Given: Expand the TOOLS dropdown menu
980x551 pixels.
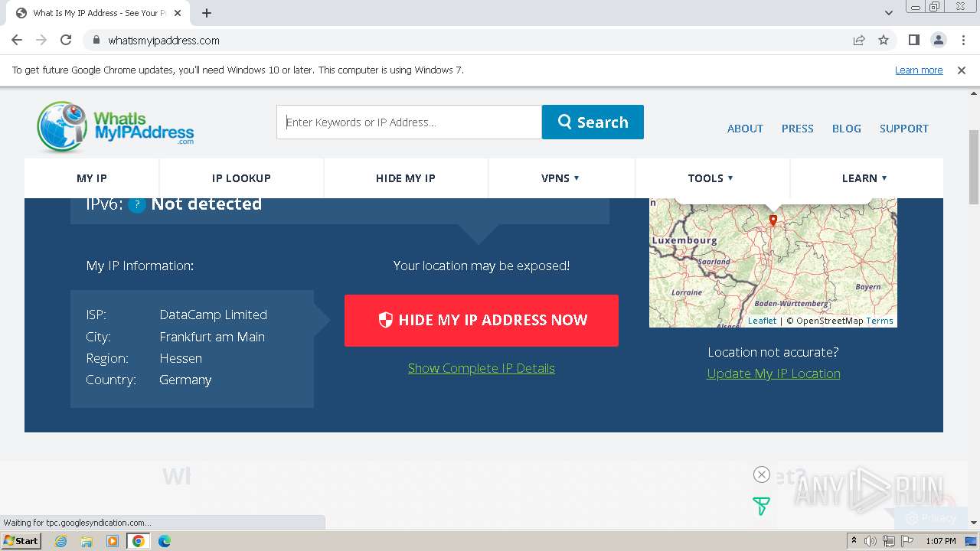Looking at the screenshot, I should coord(710,178).
